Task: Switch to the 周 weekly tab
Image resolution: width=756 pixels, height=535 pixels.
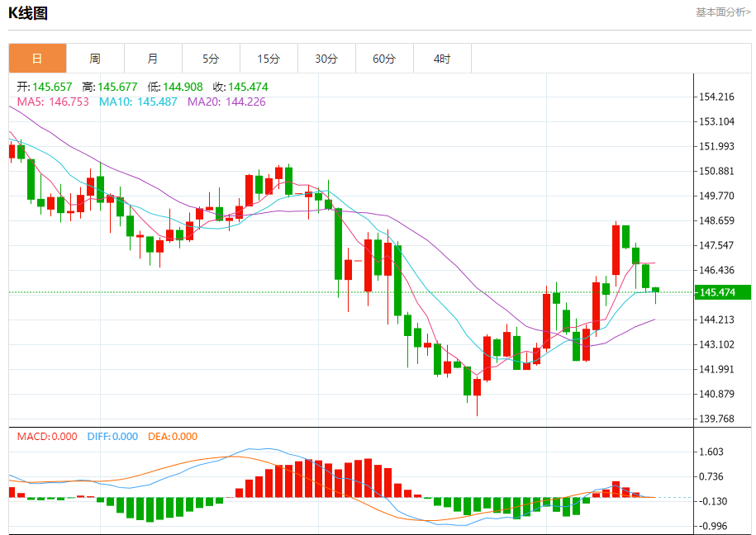Action: click(x=96, y=59)
